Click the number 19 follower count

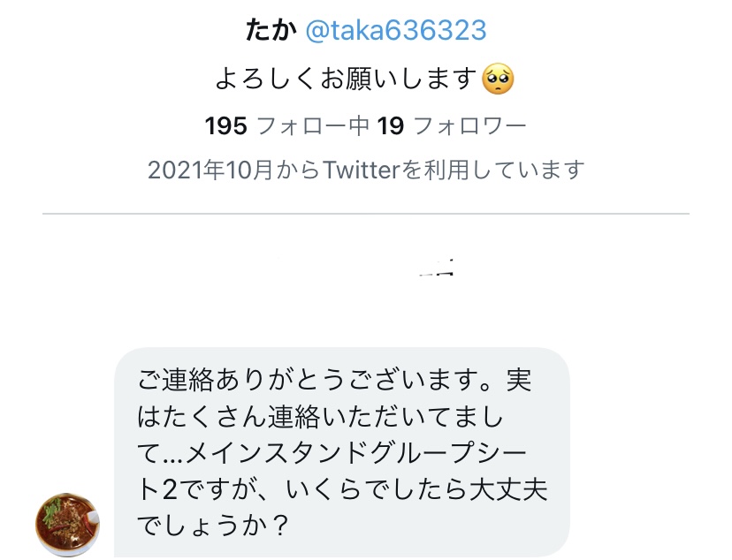(390, 126)
